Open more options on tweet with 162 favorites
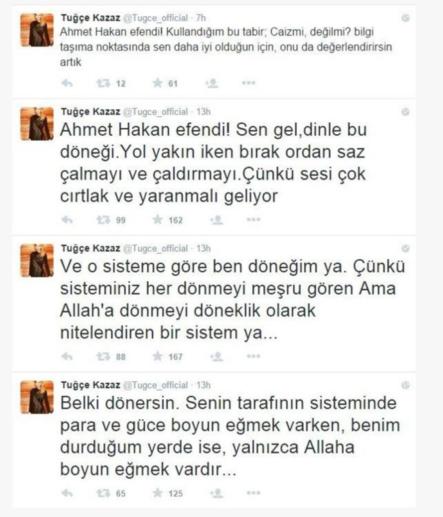The image size is (443, 517). (253, 219)
